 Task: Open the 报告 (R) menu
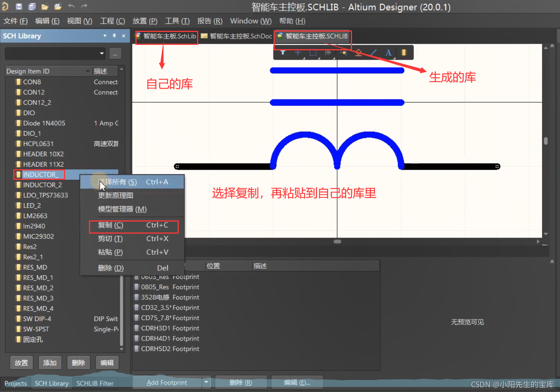[x=210, y=21]
